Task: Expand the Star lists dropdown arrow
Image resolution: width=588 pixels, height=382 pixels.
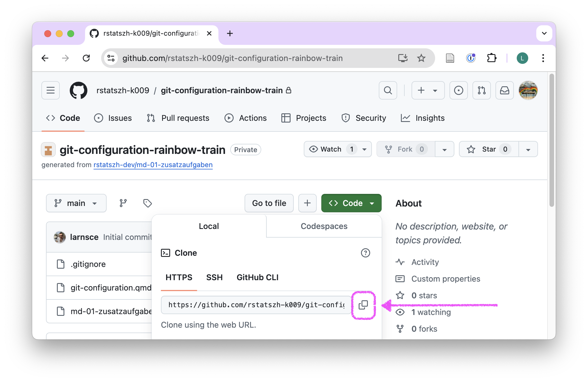Action: 528,149
